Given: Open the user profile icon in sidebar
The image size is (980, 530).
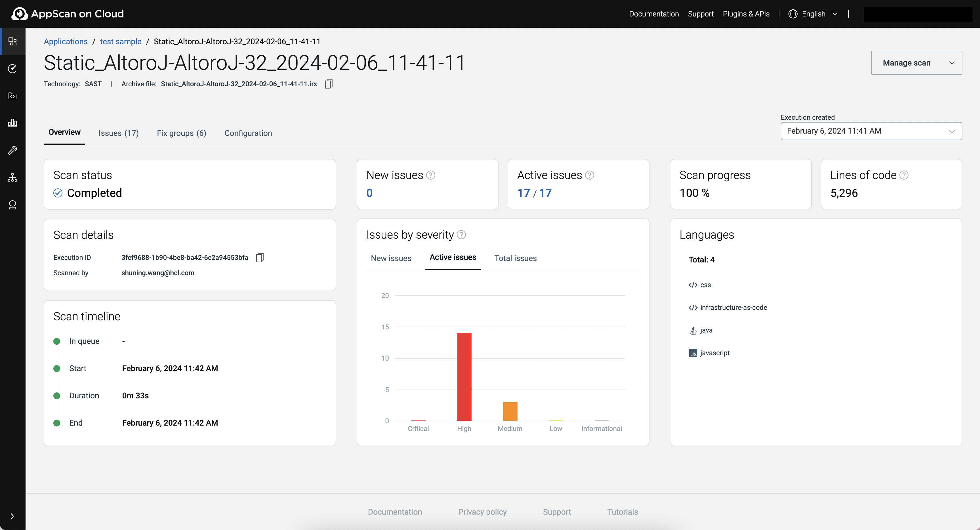Looking at the screenshot, I should point(12,205).
